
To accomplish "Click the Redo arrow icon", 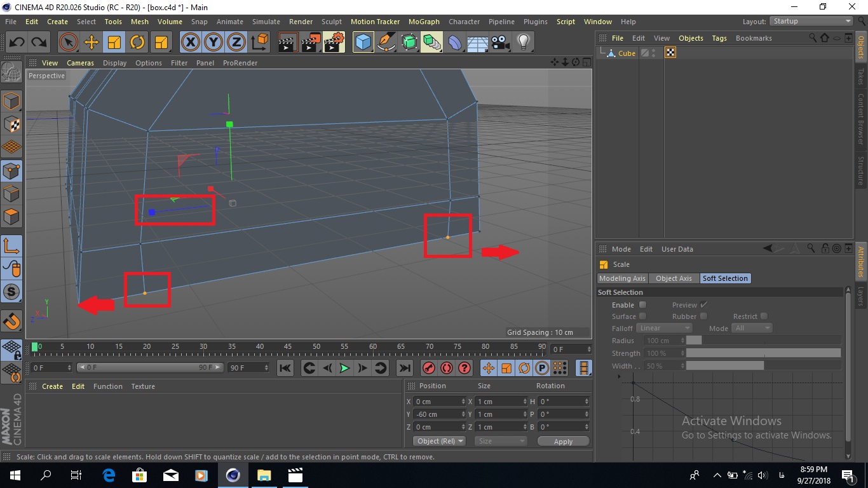I will click(x=39, y=43).
